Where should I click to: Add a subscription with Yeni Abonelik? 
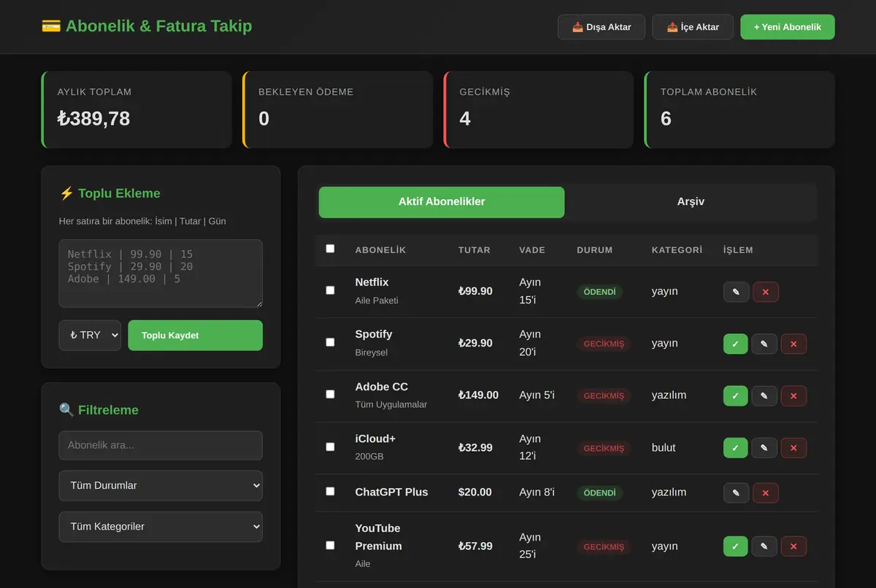788,27
